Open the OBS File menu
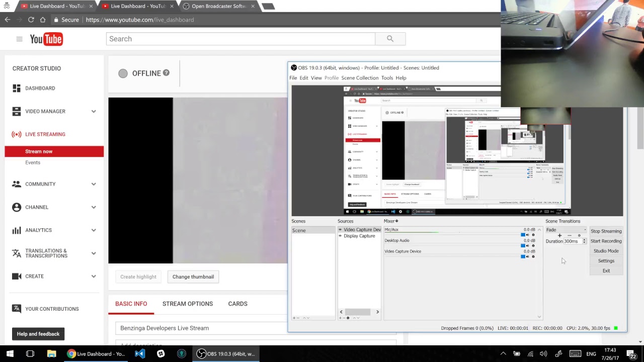Image resolution: width=644 pixels, height=362 pixels. pos(293,78)
